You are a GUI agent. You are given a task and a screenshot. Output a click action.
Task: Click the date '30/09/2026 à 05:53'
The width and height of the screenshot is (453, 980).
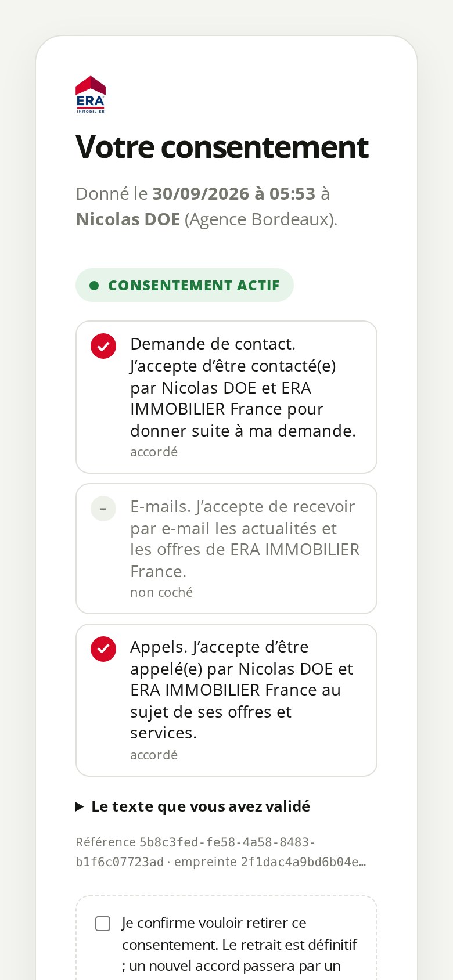coord(234,193)
